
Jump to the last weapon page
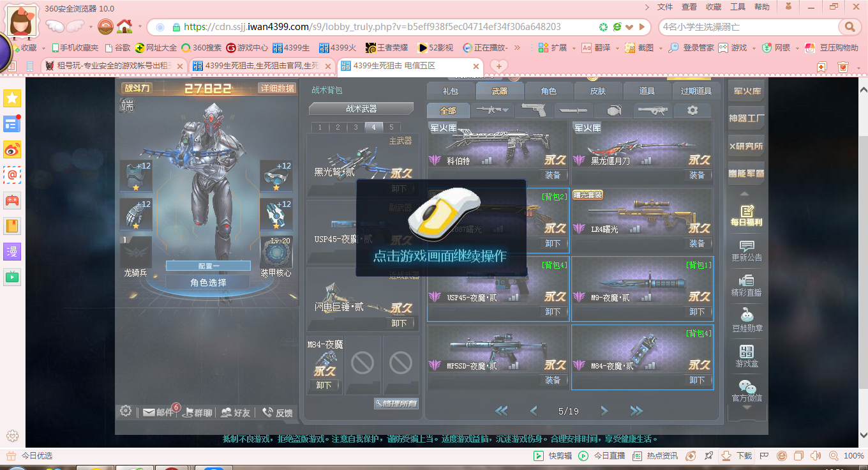click(636, 411)
